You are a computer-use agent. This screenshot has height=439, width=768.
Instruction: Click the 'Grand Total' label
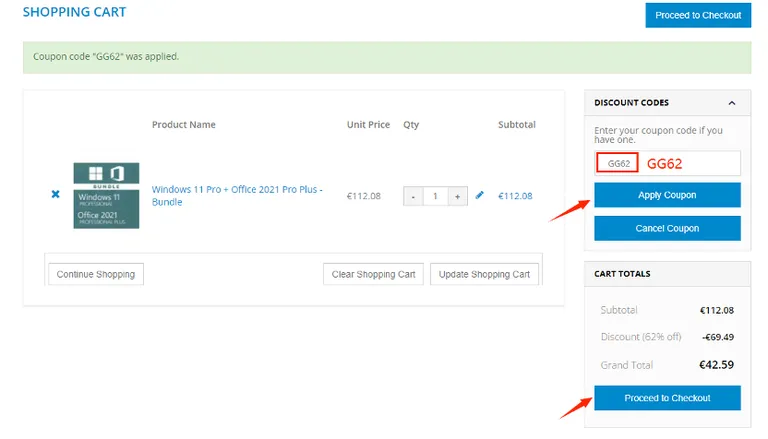[626, 365]
